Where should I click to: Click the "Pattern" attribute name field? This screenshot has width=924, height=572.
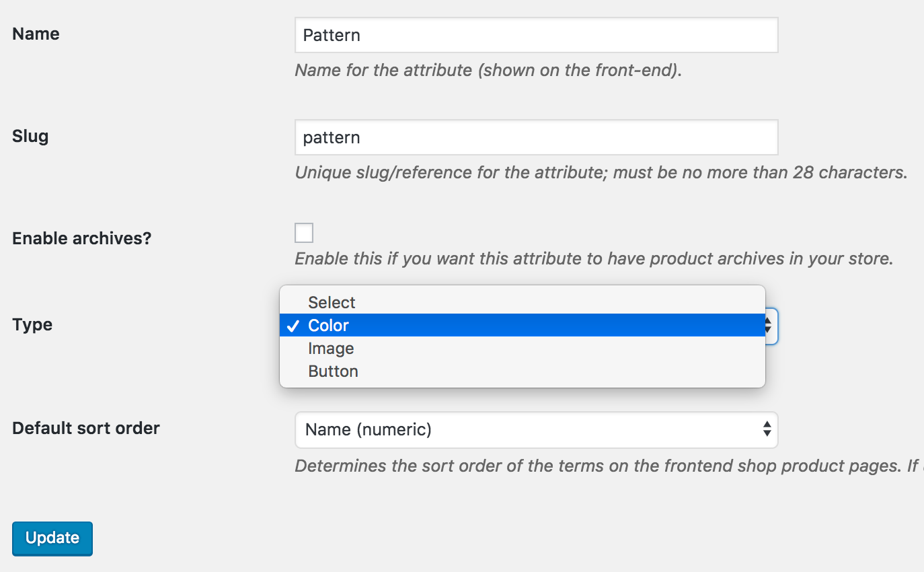pyautogui.click(x=536, y=35)
